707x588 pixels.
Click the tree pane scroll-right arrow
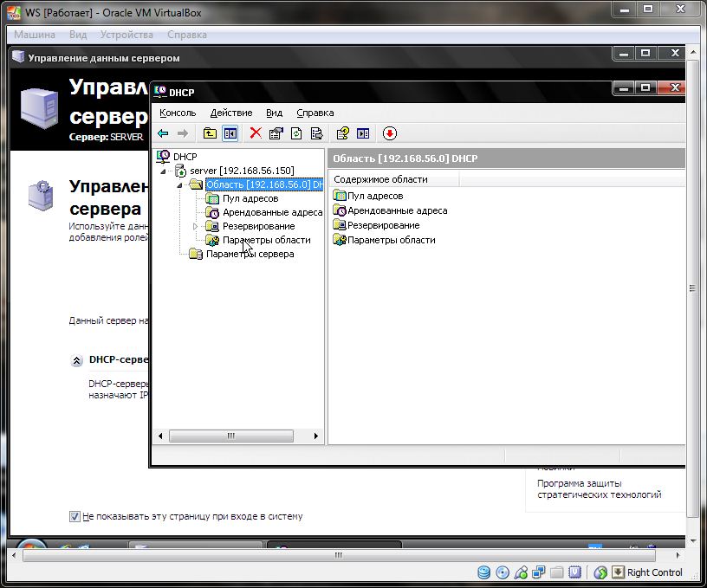pyautogui.click(x=315, y=436)
